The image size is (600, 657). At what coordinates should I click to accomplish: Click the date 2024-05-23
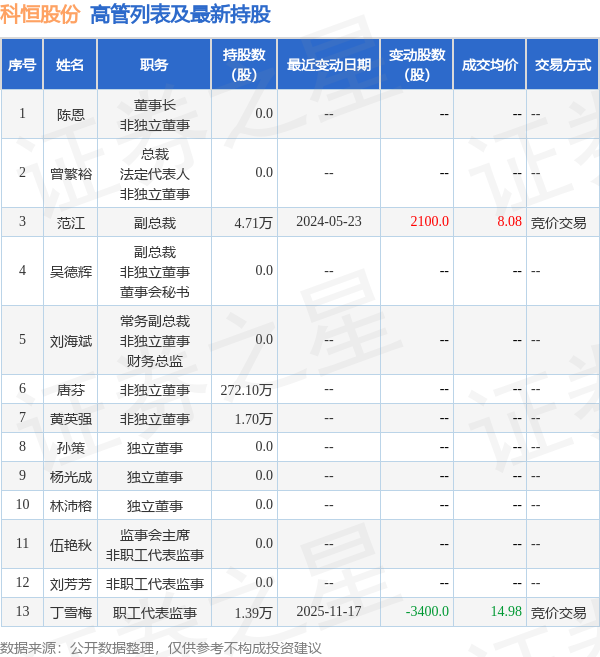click(329, 221)
